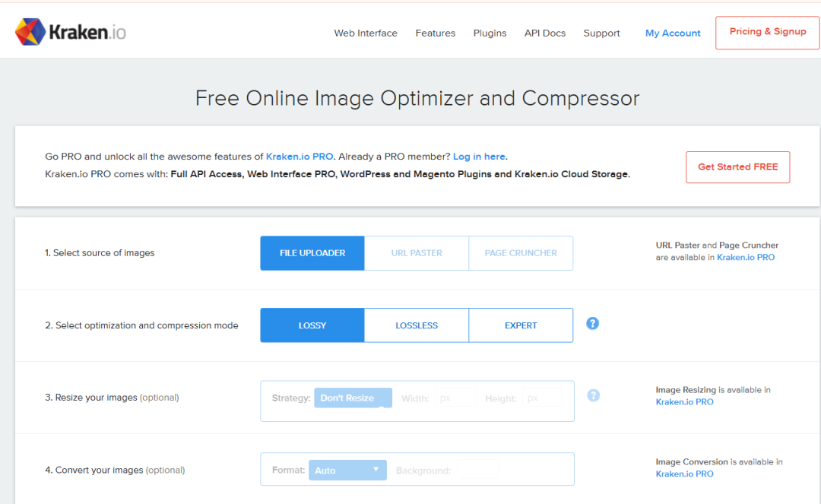Click the Height px input field
Viewport: 821px width, 504px height.
pos(543,398)
